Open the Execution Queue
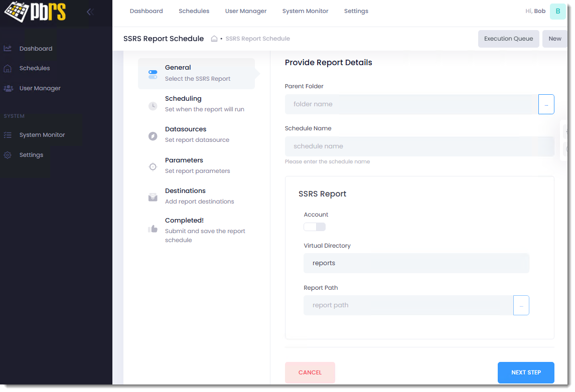The height and width of the screenshot is (392, 575). (x=508, y=39)
